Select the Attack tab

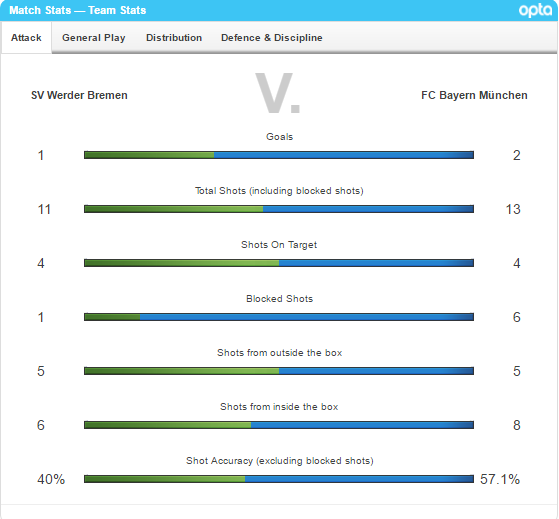click(x=26, y=38)
